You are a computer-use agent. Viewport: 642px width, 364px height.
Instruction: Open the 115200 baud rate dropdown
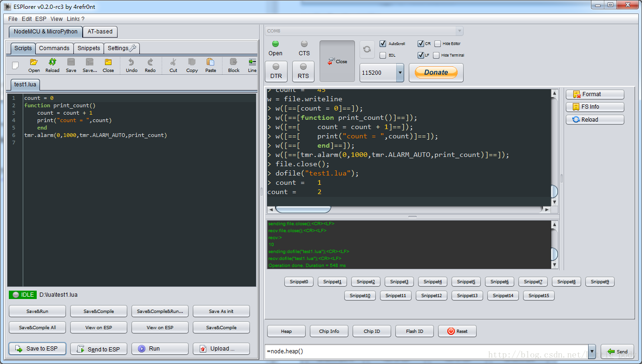(x=400, y=73)
